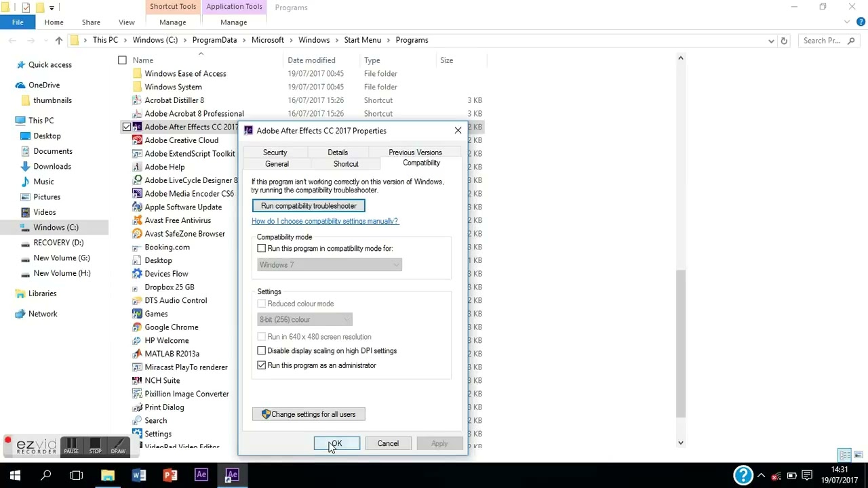Refresh the Explorer folder view

point(784,41)
